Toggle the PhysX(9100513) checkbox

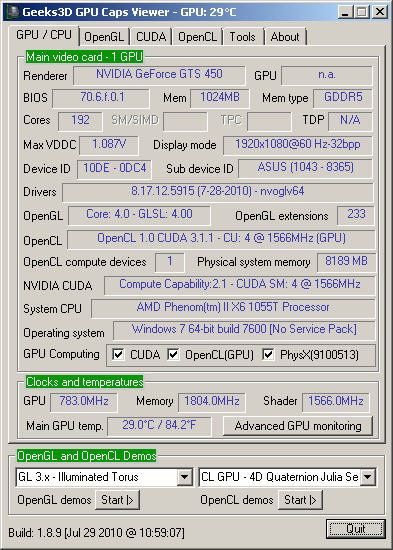(x=268, y=355)
